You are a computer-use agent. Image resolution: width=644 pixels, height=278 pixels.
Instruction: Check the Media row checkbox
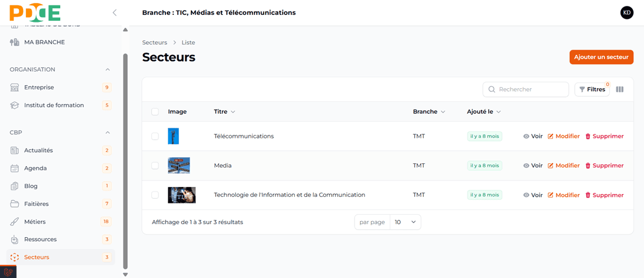[155, 166]
